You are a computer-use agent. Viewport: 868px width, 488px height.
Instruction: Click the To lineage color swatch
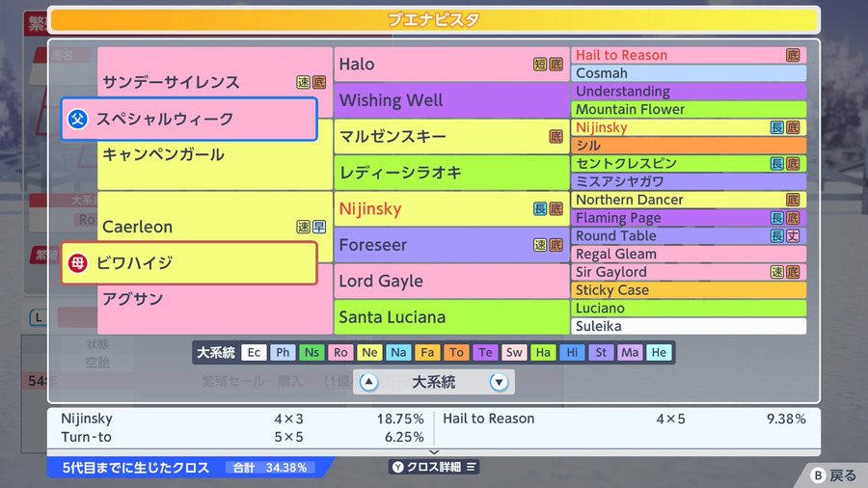click(x=456, y=352)
